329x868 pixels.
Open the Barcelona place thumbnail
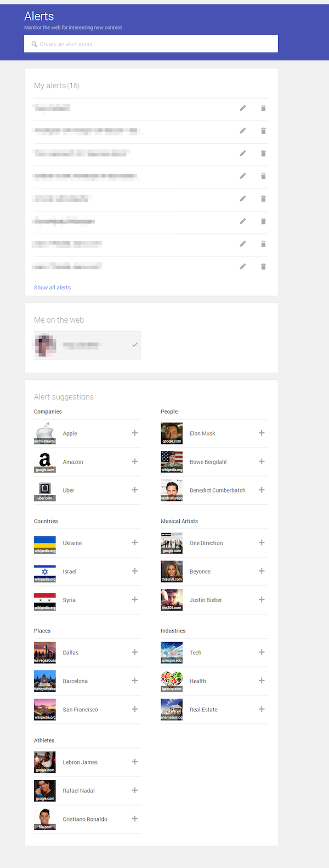tap(45, 681)
